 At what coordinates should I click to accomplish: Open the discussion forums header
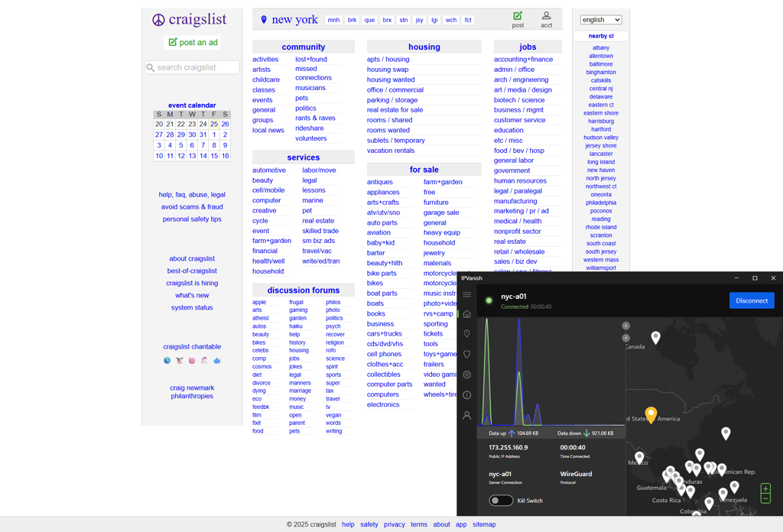(x=303, y=290)
